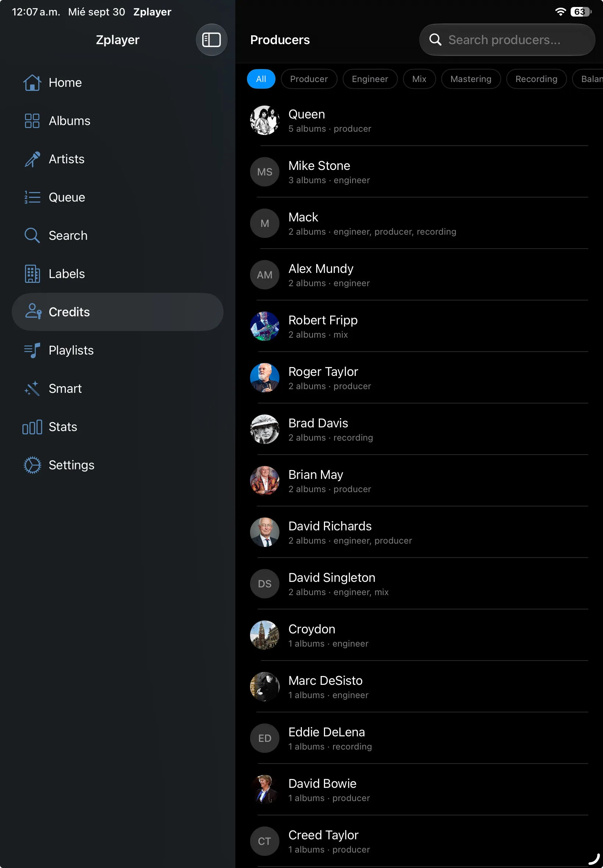Screen dimensions: 603x868
Task: Open the Roger Taylor entry
Action: pos(419,378)
